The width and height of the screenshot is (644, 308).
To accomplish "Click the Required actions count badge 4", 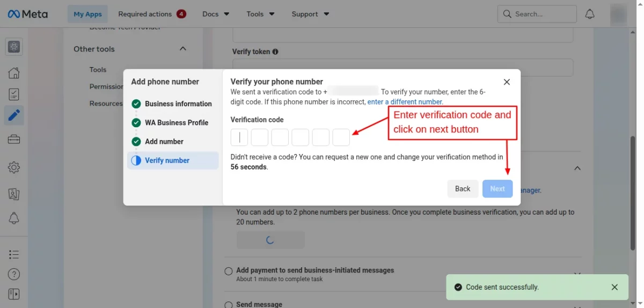I will pos(181,14).
